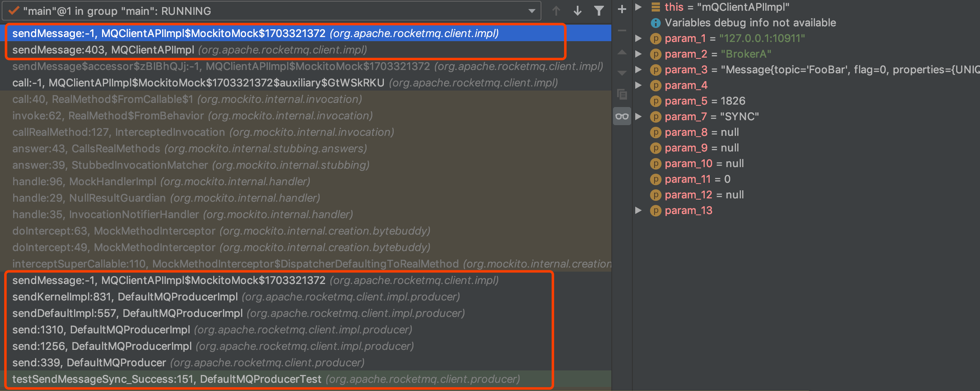This screenshot has height=391, width=980.
Task: Move watch up with triangle icon
Action: click(622, 52)
